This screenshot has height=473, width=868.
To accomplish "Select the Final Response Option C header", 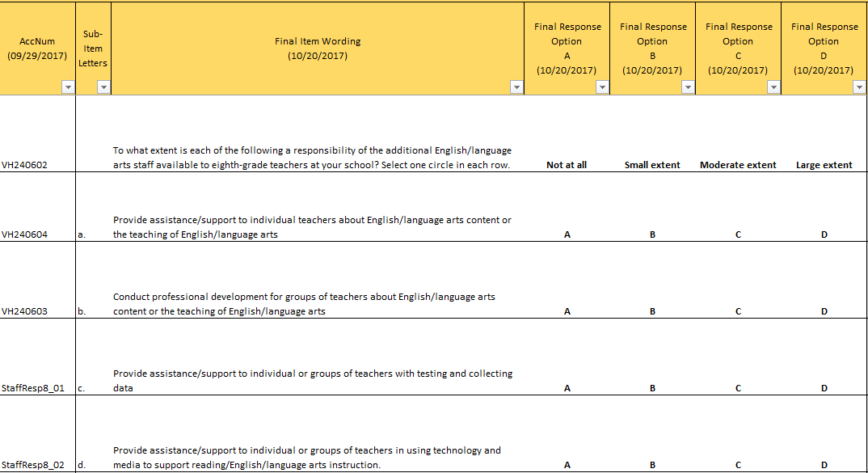I will 739,49.
